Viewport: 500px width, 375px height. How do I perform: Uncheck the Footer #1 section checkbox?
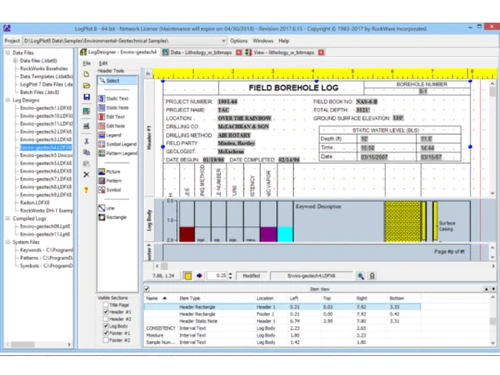106,333
